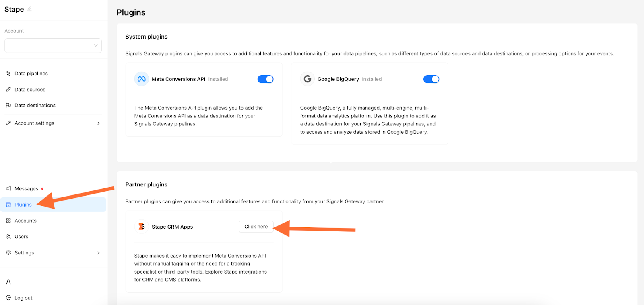644x305 pixels.
Task: Click the Meta Conversions API description text
Action: (198, 116)
